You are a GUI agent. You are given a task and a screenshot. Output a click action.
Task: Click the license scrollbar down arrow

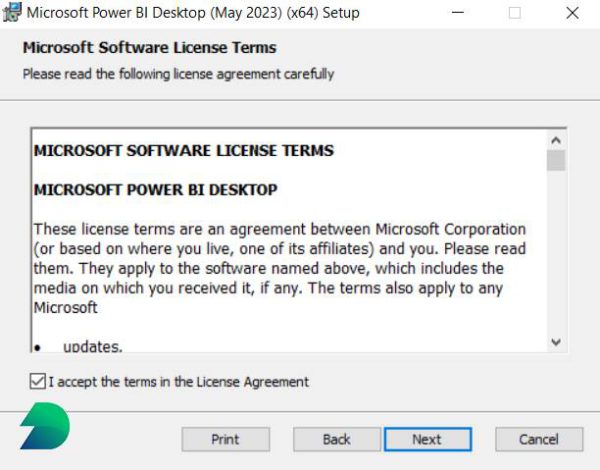(556, 342)
